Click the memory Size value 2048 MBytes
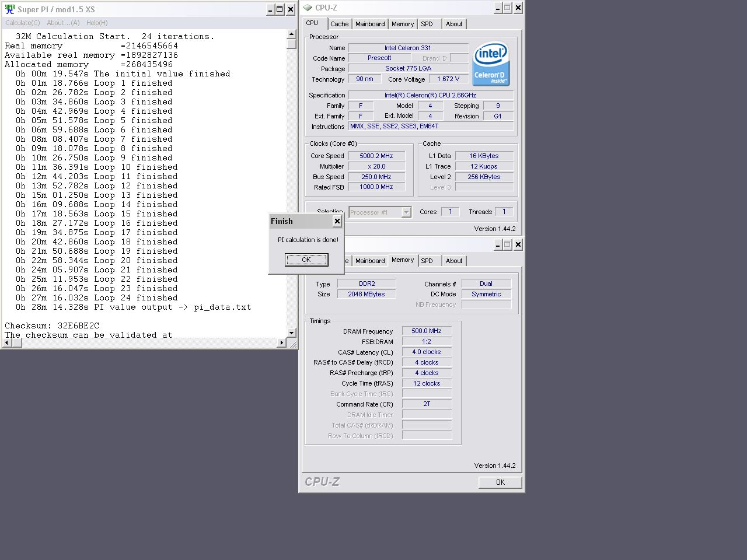This screenshot has width=747, height=560. coord(366,294)
